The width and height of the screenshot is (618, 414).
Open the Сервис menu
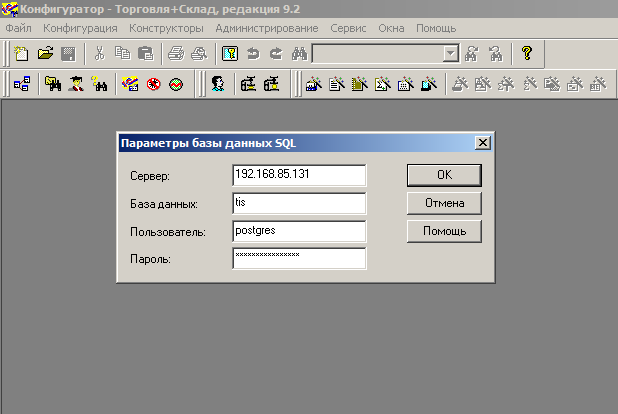348,28
